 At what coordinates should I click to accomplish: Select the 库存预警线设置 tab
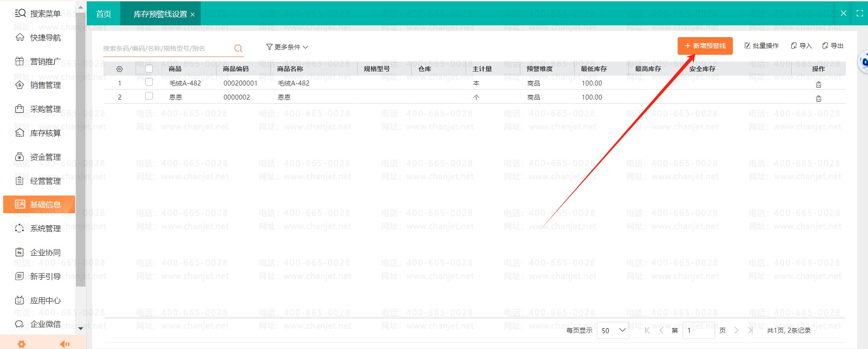pos(160,14)
